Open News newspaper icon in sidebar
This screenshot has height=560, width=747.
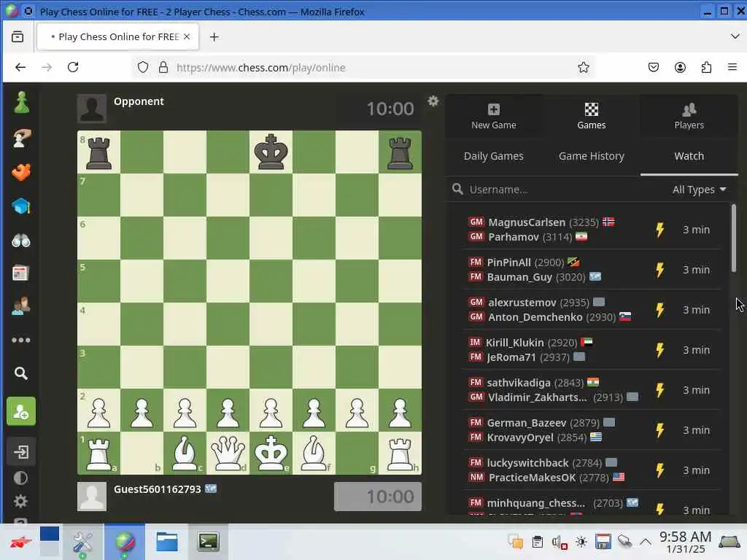click(21, 273)
